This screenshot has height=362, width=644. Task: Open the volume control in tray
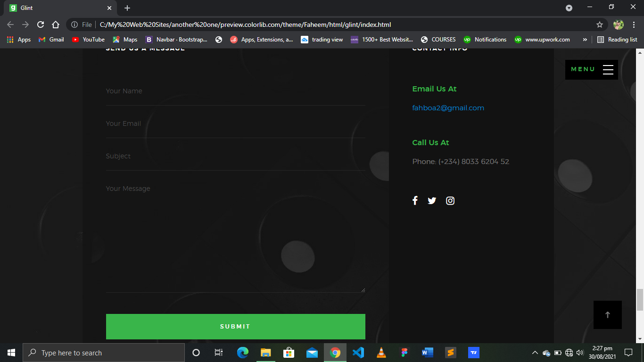[x=580, y=353]
